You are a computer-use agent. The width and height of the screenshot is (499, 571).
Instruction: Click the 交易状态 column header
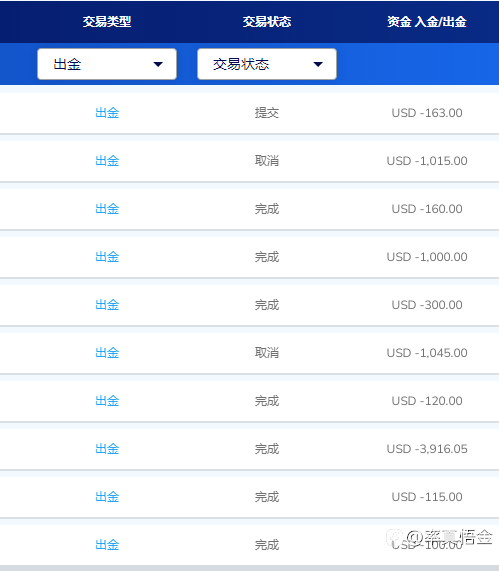click(x=267, y=21)
